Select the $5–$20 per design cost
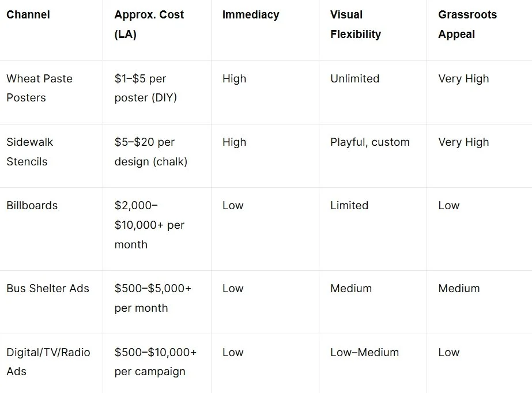Image resolution: width=532 pixels, height=393 pixels. coord(150,152)
